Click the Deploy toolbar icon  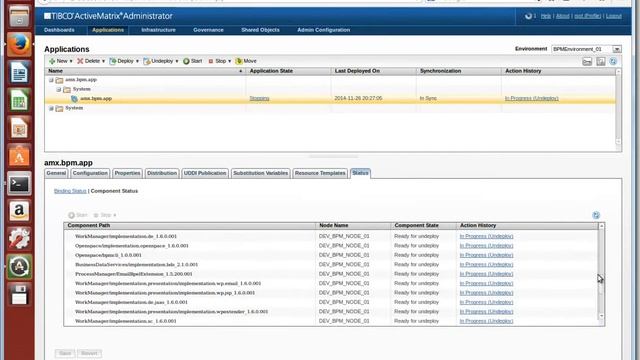tap(113, 61)
